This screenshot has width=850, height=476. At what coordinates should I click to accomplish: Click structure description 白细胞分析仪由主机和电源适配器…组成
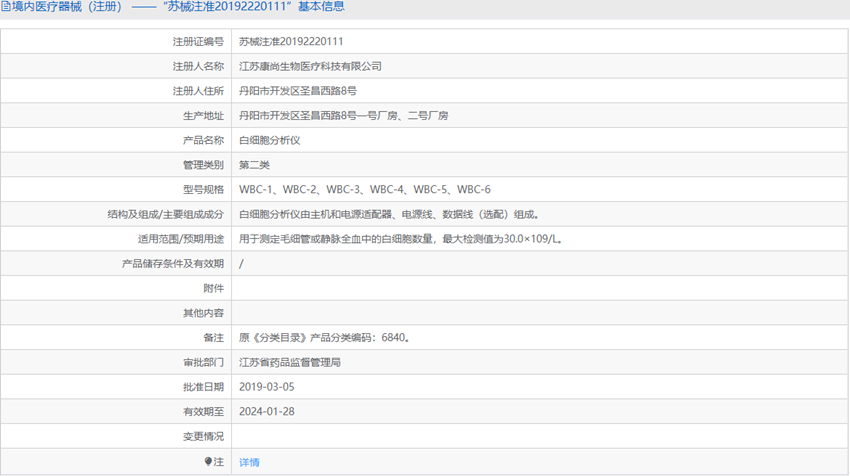click(390, 215)
